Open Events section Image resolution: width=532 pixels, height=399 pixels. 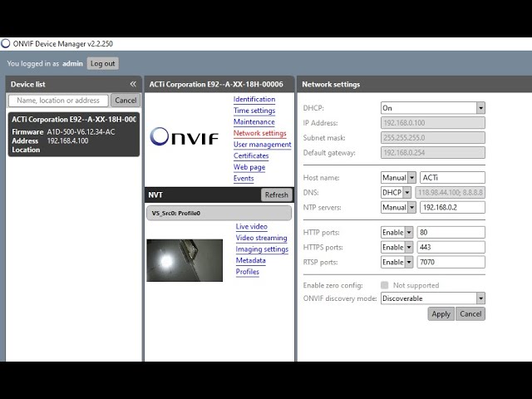coord(244,178)
